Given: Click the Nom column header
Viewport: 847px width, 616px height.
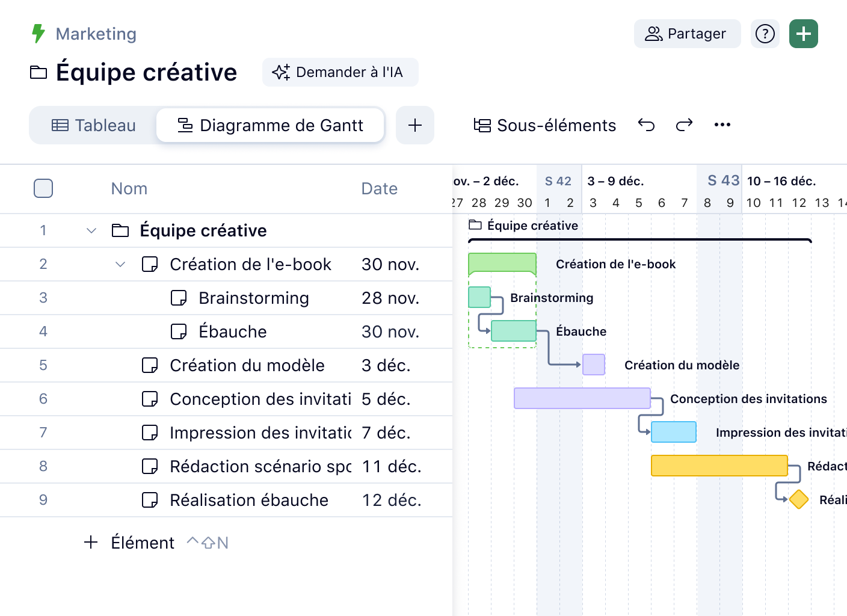Looking at the screenshot, I should (x=129, y=189).
